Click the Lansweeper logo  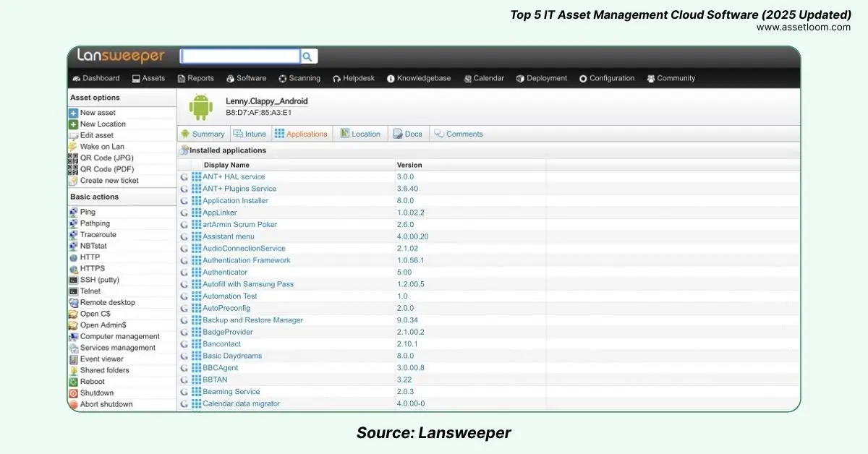point(121,56)
